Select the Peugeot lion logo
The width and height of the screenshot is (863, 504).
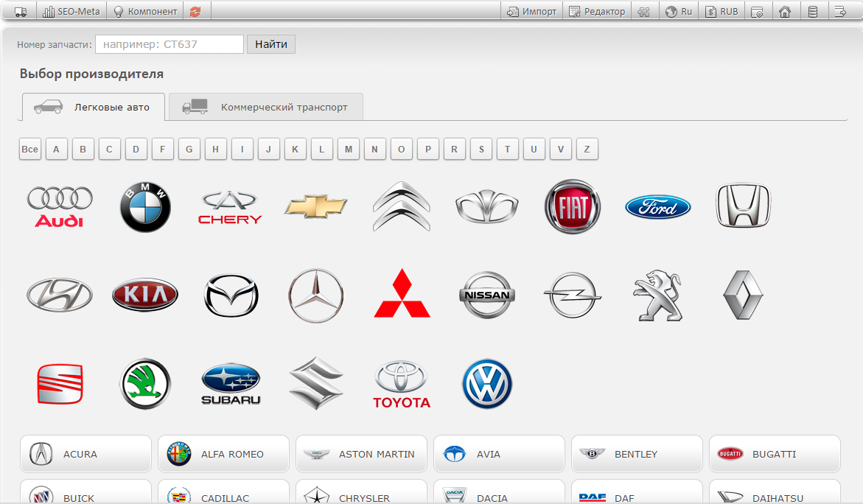pyautogui.click(x=657, y=295)
